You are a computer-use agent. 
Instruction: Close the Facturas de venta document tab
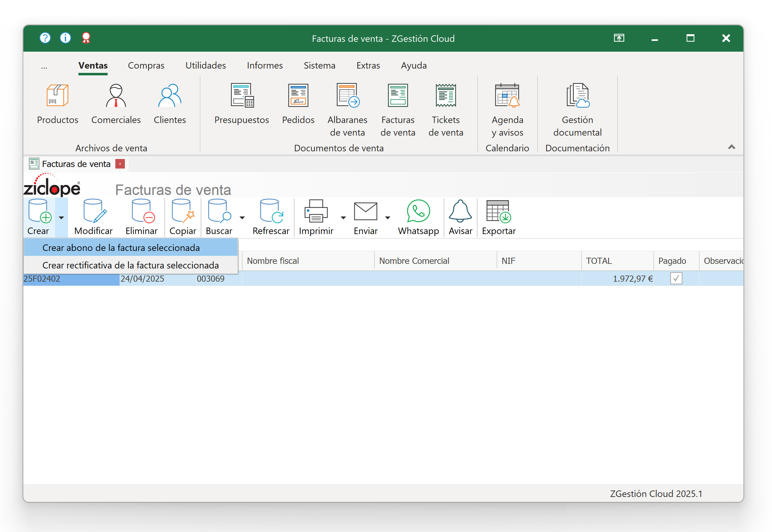(120, 164)
